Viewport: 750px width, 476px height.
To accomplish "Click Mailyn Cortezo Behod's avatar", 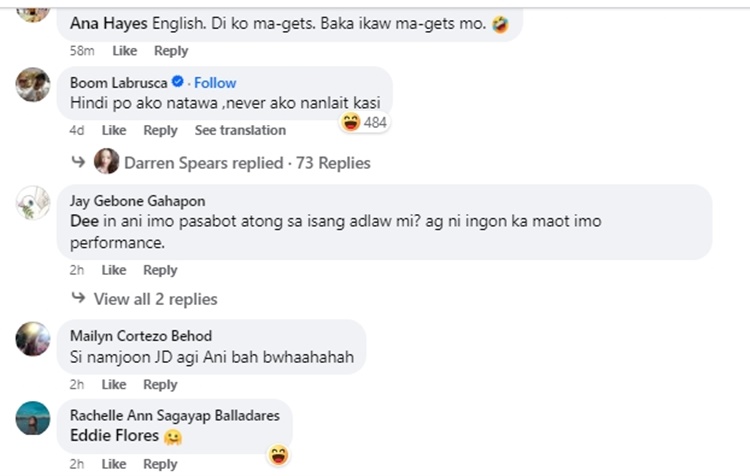I will (33, 338).
